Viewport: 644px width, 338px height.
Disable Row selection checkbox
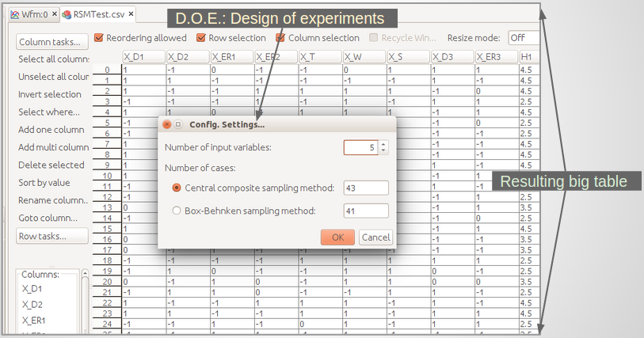coord(201,37)
